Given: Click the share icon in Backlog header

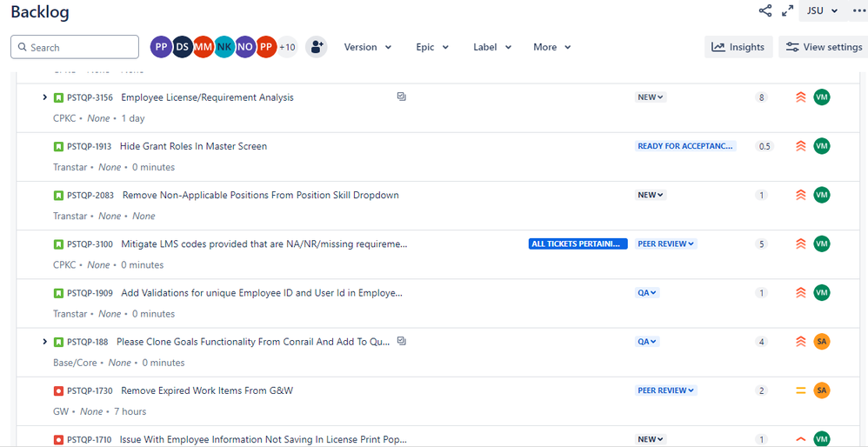Looking at the screenshot, I should [x=765, y=10].
